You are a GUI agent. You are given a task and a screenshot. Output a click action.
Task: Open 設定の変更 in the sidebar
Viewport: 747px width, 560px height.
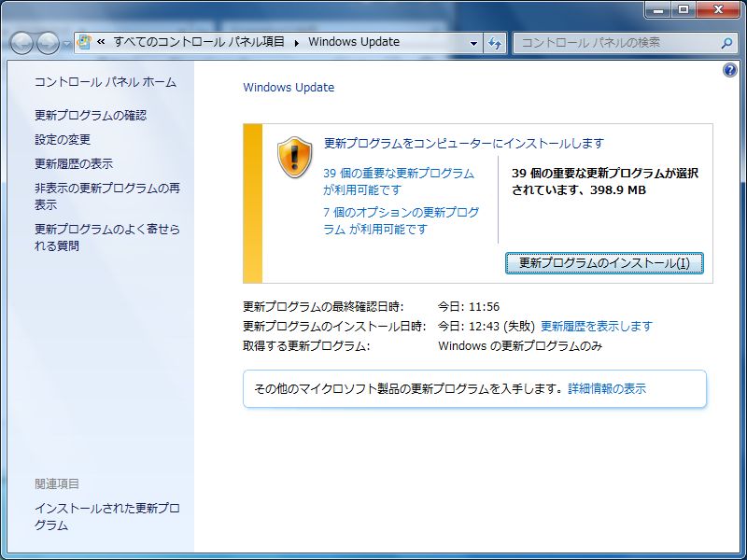(x=63, y=139)
